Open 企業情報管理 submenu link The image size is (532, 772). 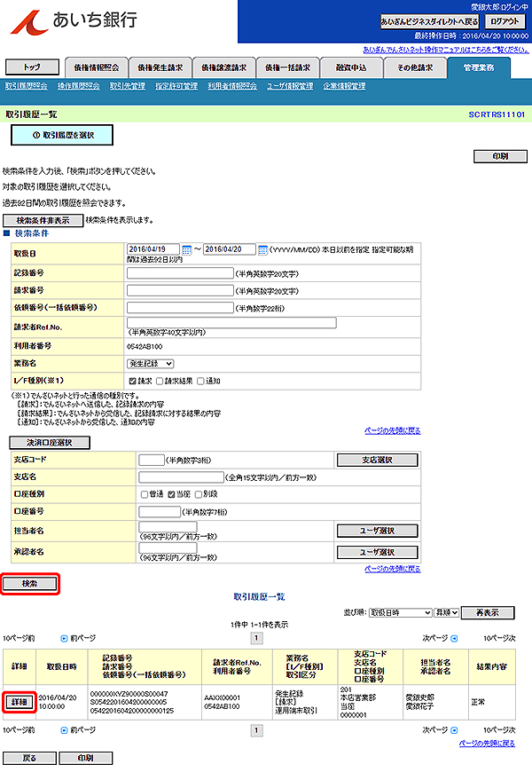pos(345,86)
